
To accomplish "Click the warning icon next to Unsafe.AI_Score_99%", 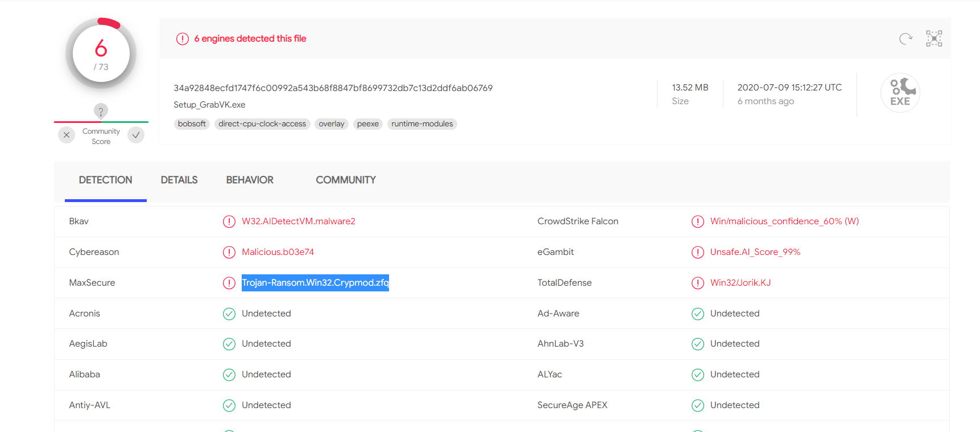I will tap(697, 252).
